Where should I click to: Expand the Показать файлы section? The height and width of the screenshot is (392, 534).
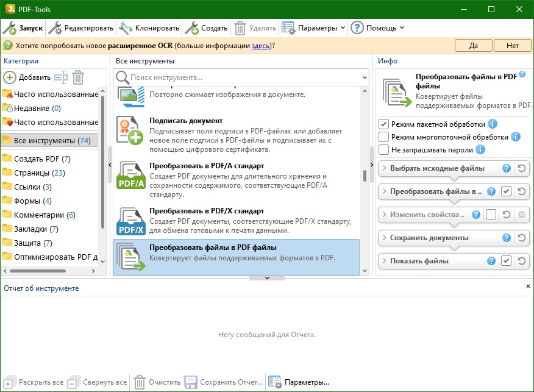385,261
